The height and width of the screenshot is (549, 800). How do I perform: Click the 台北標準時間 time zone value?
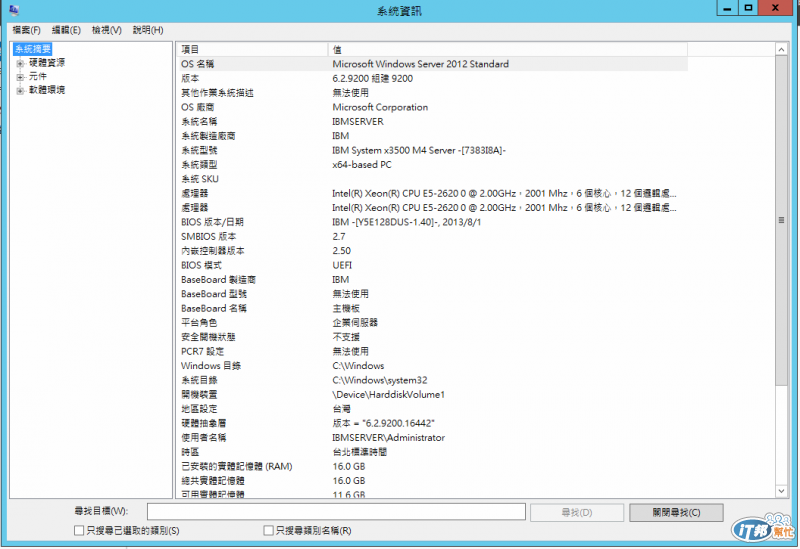(360, 452)
